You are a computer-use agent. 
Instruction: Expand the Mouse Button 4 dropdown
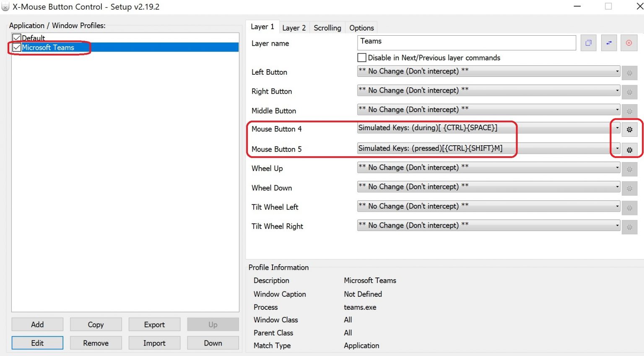coord(617,128)
